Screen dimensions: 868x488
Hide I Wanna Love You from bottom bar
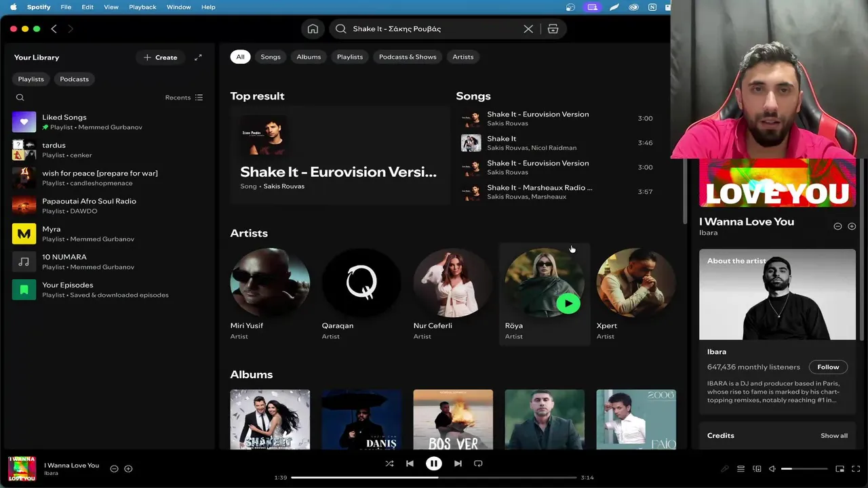(x=114, y=469)
